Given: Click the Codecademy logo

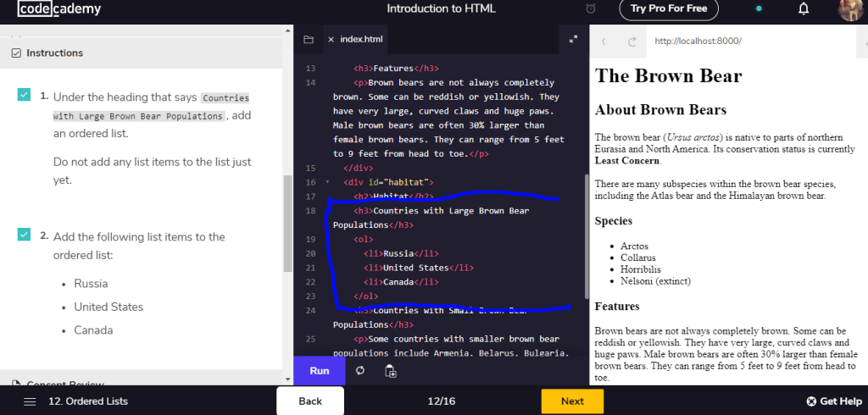Looking at the screenshot, I should 59,8.
